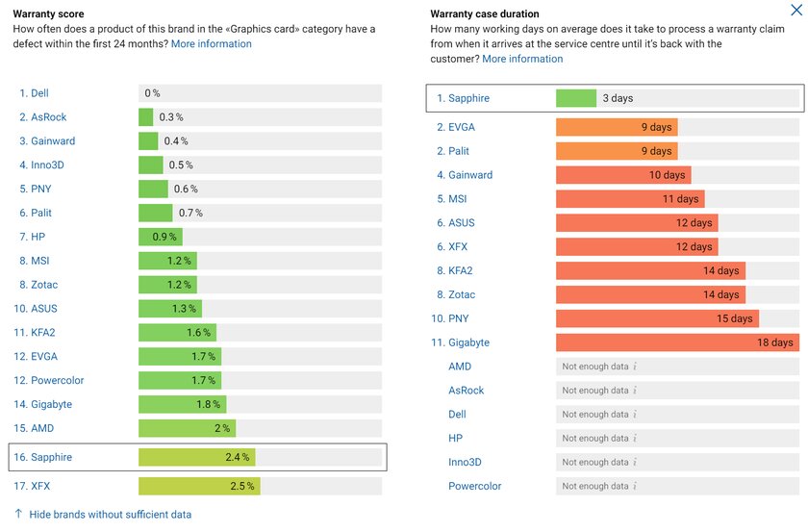Click the XFX 2.5 % warranty bar
The width and height of the screenshot is (808, 532).
point(198,487)
